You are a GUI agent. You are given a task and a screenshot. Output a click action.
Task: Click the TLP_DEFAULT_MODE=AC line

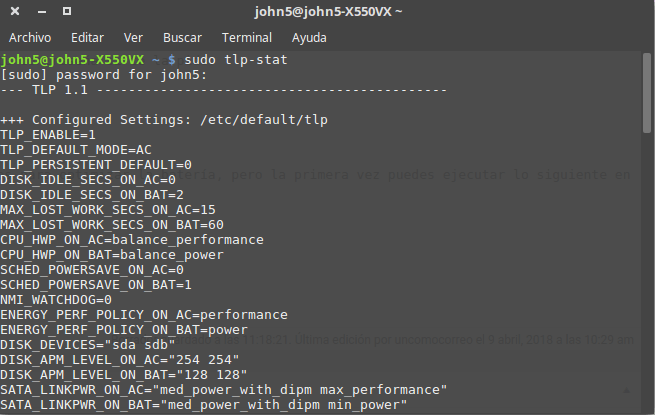pyautogui.click(x=76, y=150)
